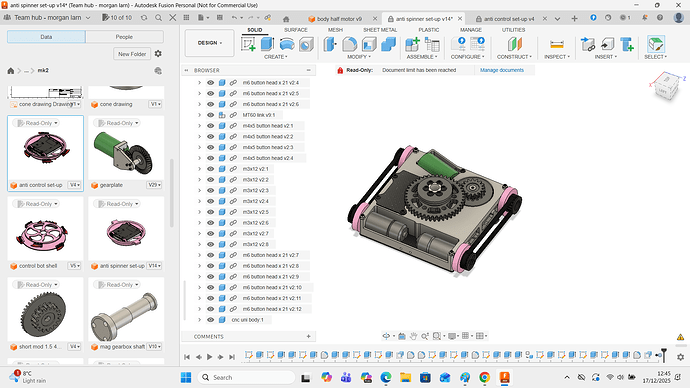Select the New Component tool
Image resolution: width=690 pixels, height=388 pixels.
pyautogui.click(x=412, y=44)
